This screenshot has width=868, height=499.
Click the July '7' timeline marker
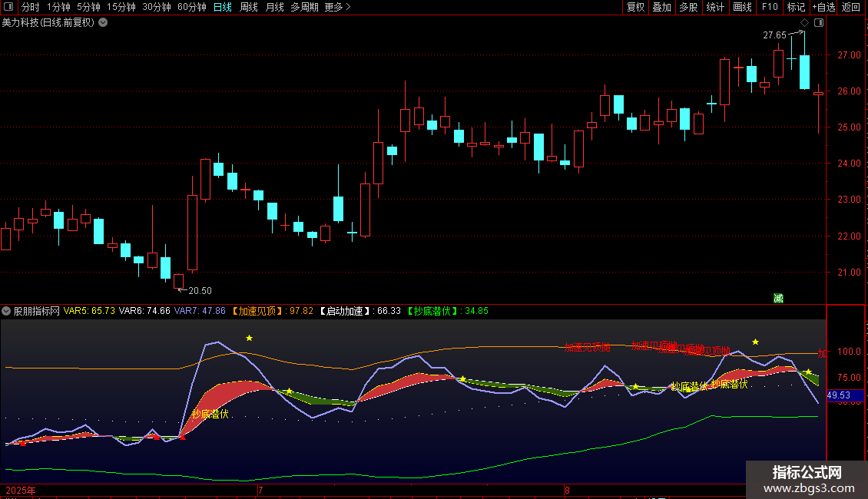[x=260, y=489]
